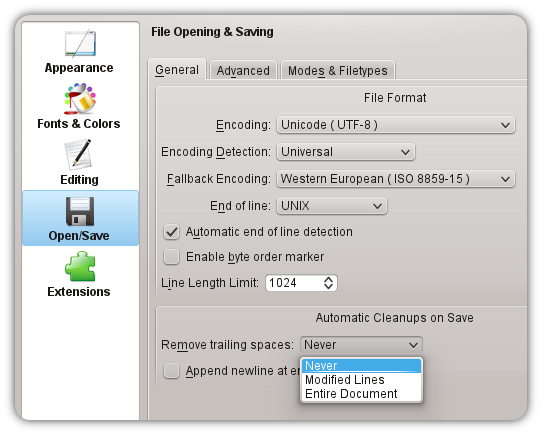
Task: Switch to the Modes & Filetypes tab
Action: click(x=338, y=71)
